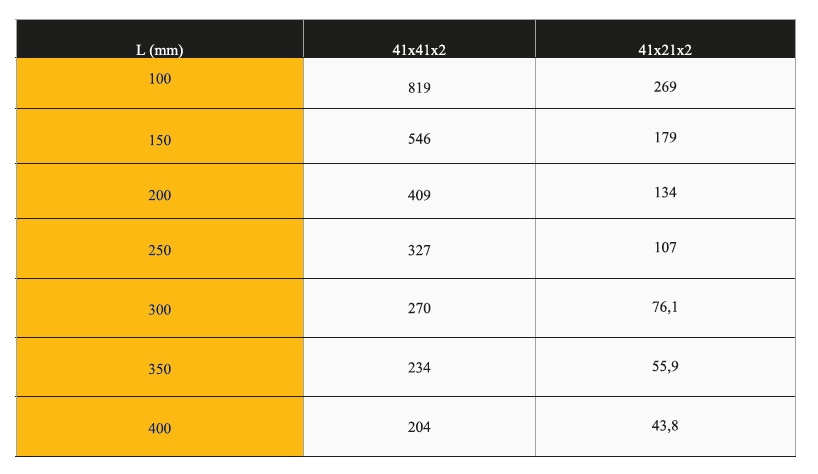Image resolution: width=818 pixels, height=474 pixels.
Task: Click the 400 length row cell
Action: click(x=160, y=427)
